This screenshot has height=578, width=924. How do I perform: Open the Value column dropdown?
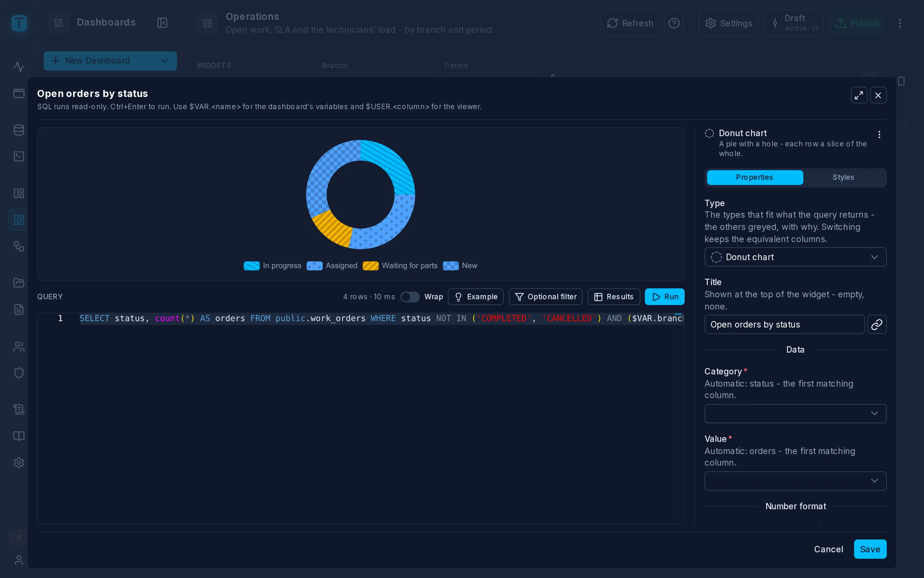(x=795, y=481)
